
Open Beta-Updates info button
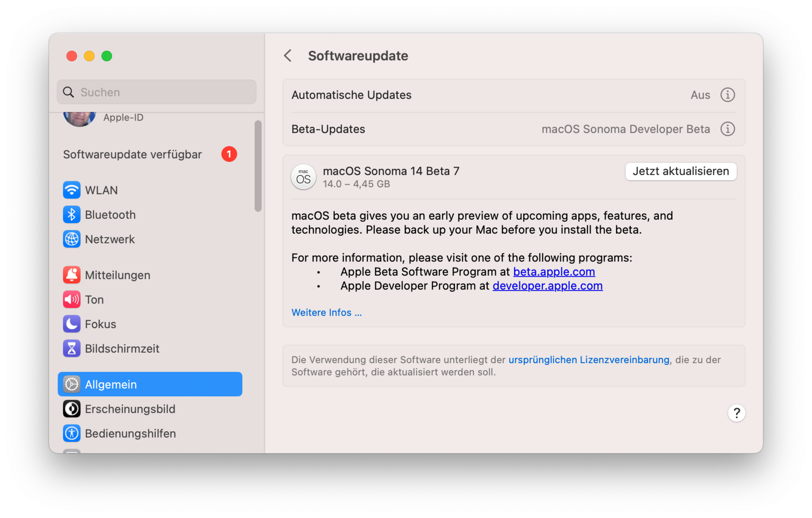(x=727, y=129)
